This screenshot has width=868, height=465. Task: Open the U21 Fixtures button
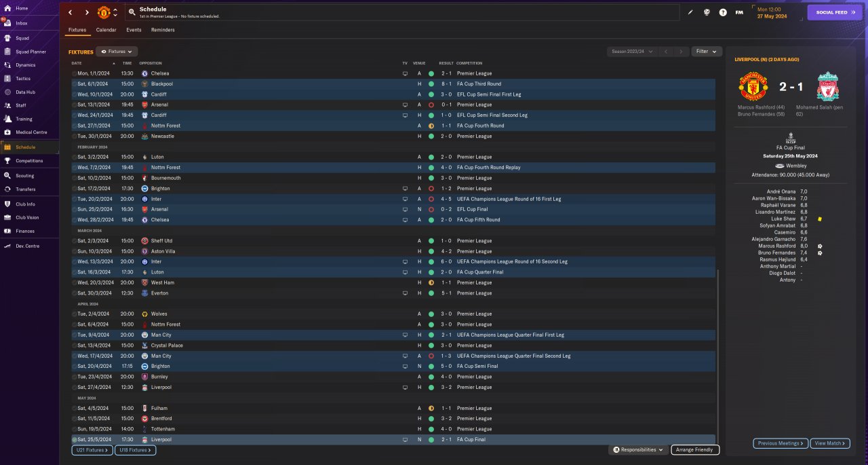coord(92,450)
